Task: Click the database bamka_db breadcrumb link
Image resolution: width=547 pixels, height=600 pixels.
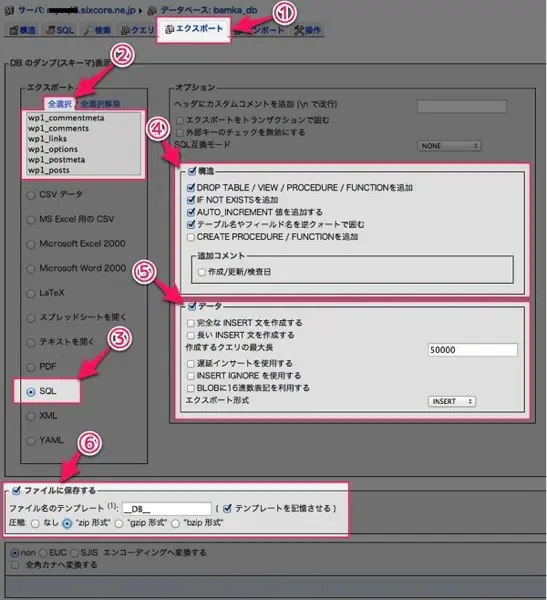Action: pyautogui.click(x=209, y=10)
